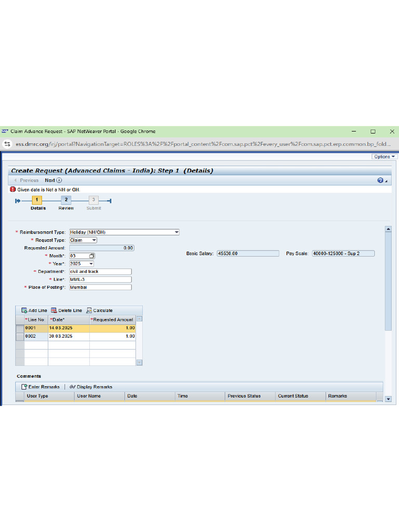Click the table scroll up arrow
Viewport: 399px width, 532px height.
[x=139, y=319]
